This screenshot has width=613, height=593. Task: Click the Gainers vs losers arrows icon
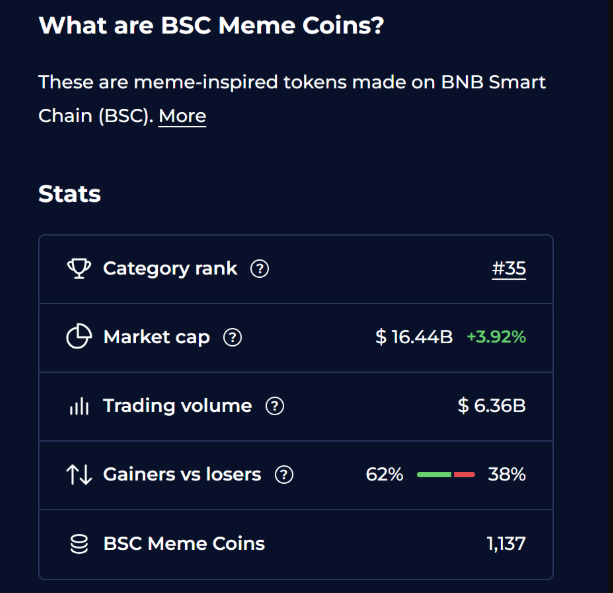[x=78, y=475]
